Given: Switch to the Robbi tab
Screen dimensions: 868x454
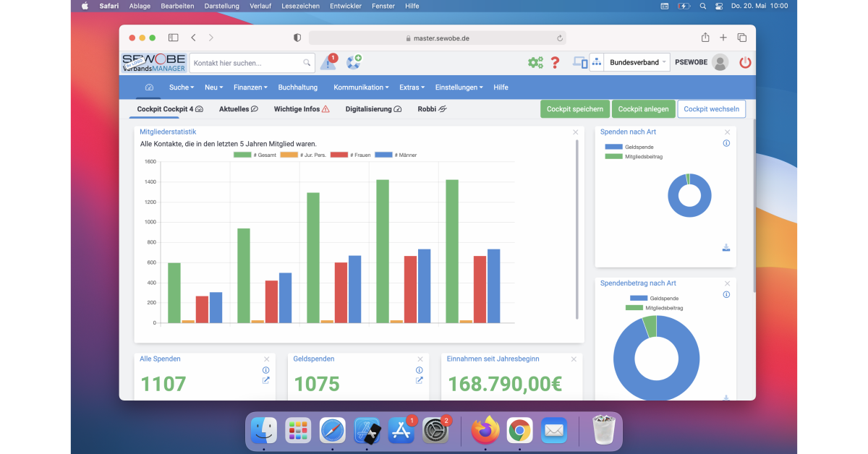Looking at the screenshot, I should pyautogui.click(x=432, y=109).
